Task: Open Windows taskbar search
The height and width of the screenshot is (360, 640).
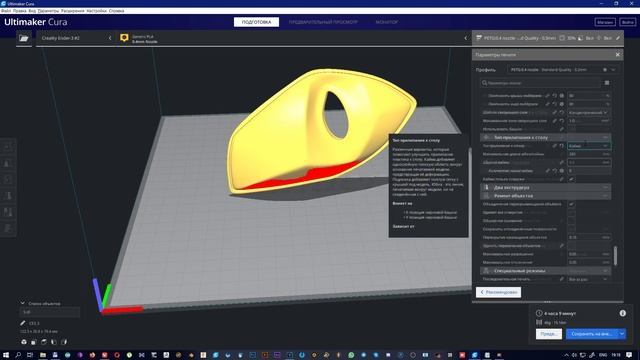Action: tap(18, 355)
